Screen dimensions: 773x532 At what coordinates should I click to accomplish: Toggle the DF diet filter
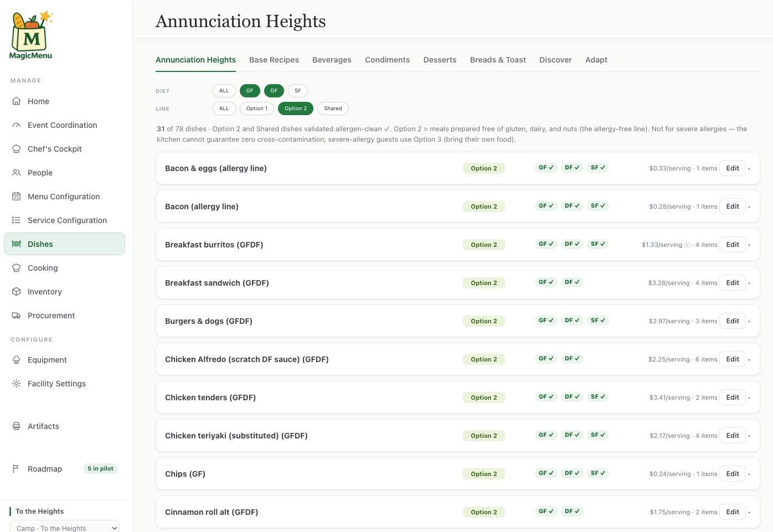274,91
